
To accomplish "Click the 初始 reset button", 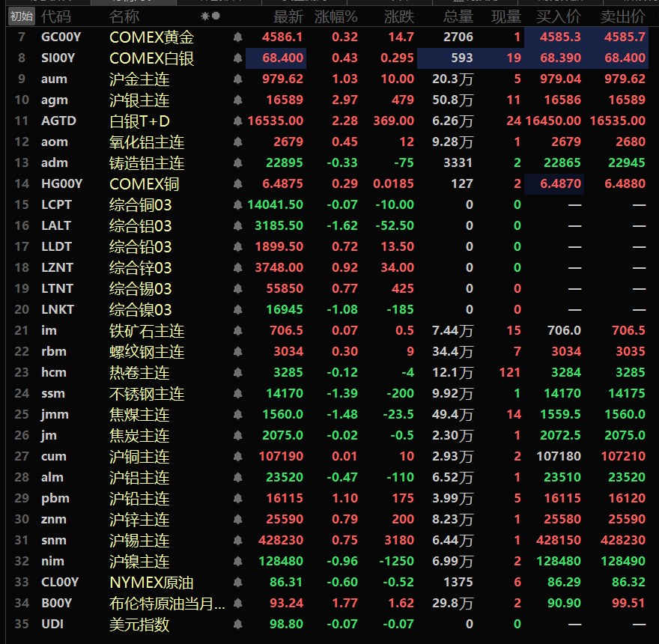I will [x=22, y=16].
